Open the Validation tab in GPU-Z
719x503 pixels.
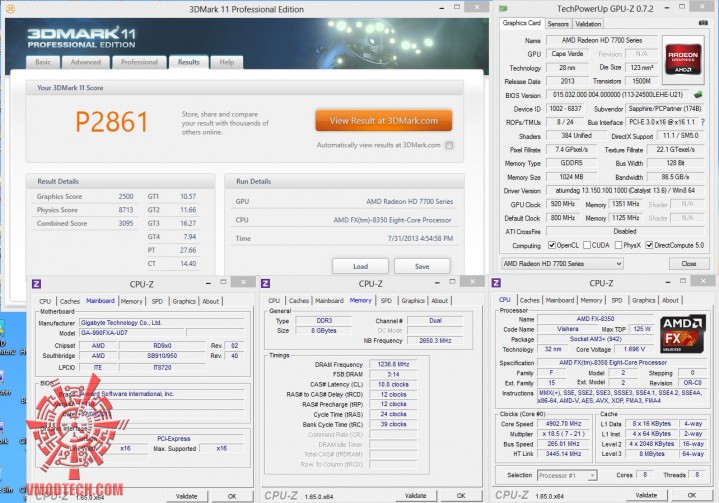588,24
